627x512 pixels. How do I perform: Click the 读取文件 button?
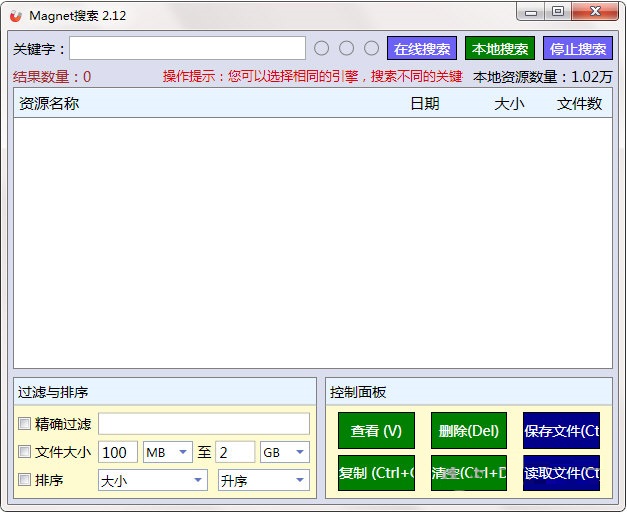(x=561, y=473)
